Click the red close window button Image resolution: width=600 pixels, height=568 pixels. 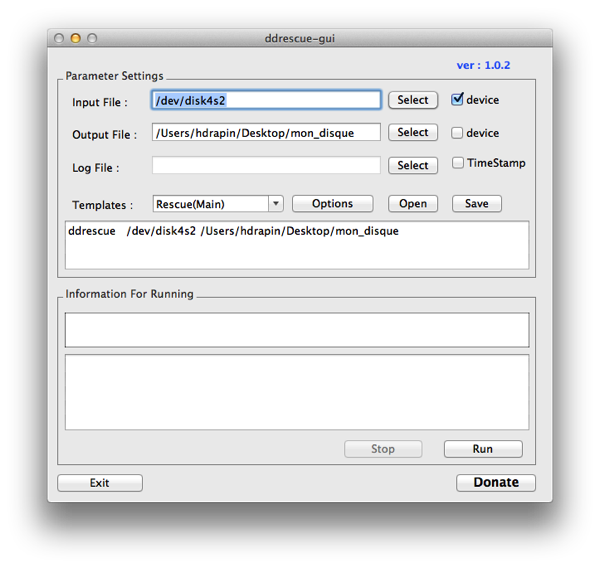click(x=59, y=38)
